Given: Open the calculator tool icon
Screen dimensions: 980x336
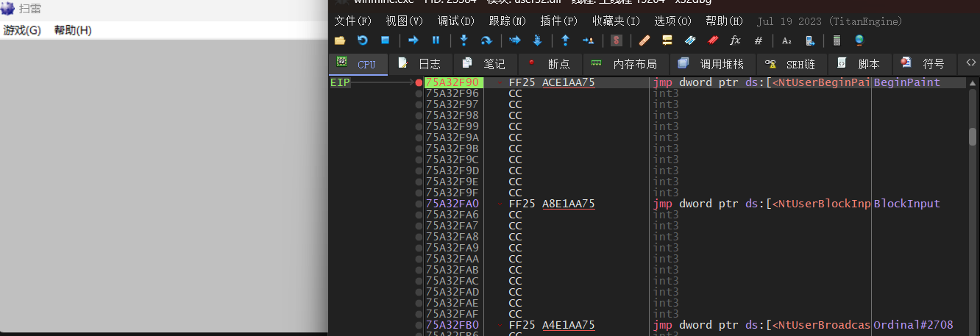Looking at the screenshot, I should coord(837,40).
